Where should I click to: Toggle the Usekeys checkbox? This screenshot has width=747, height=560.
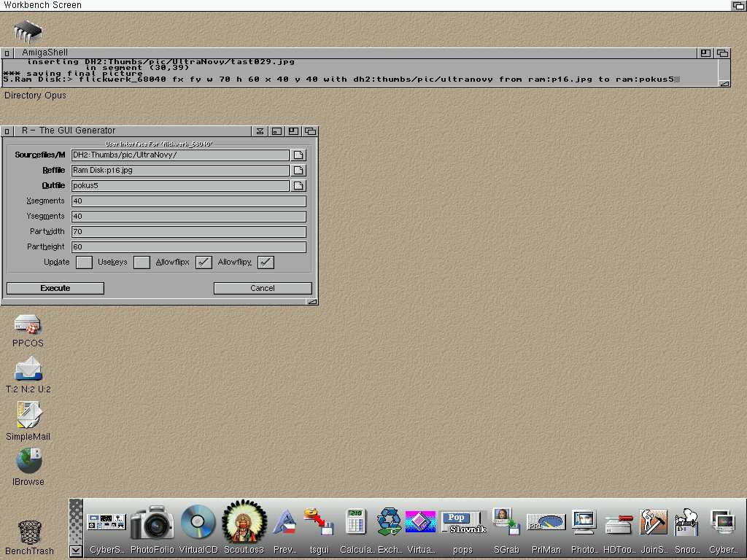coord(142,262)
